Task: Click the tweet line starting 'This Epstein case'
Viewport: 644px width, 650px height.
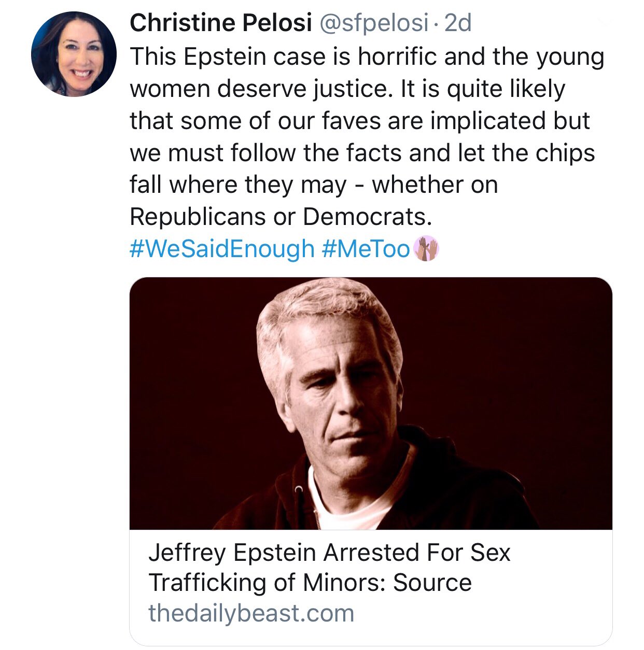Action: click(x=367, y=56)
